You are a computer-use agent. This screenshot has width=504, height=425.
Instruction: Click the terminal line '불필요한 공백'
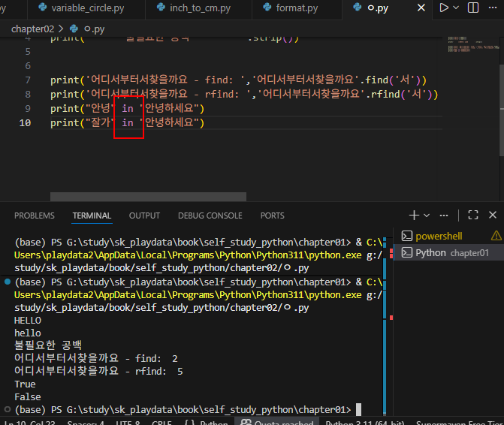pyautogui.click(x=48, y=345)
